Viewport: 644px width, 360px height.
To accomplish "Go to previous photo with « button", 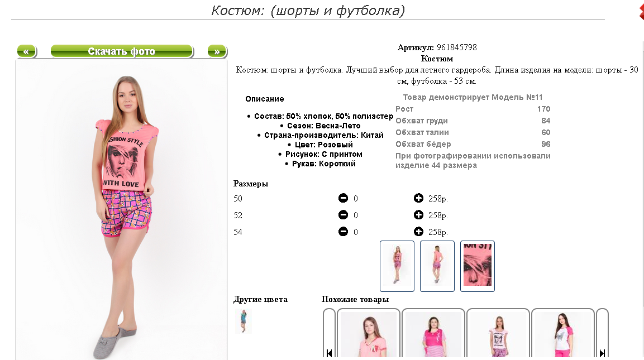I will (x=27, y=51).
